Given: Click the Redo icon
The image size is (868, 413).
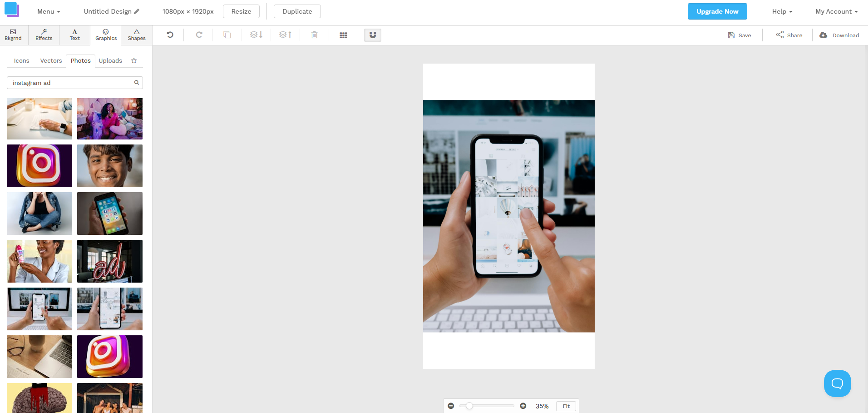Looking at the screenshot, I should coord(198,35).
